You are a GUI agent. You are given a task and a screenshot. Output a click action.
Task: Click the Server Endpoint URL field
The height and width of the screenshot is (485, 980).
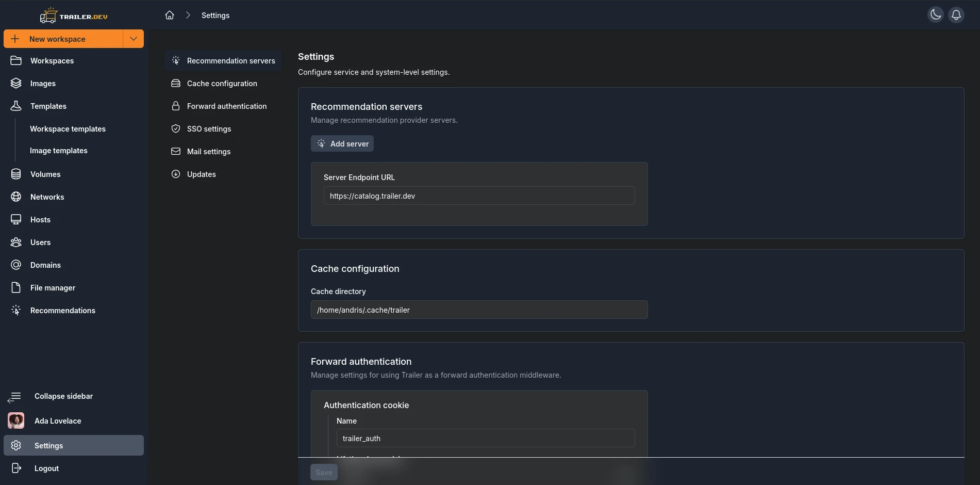point(479,196)
